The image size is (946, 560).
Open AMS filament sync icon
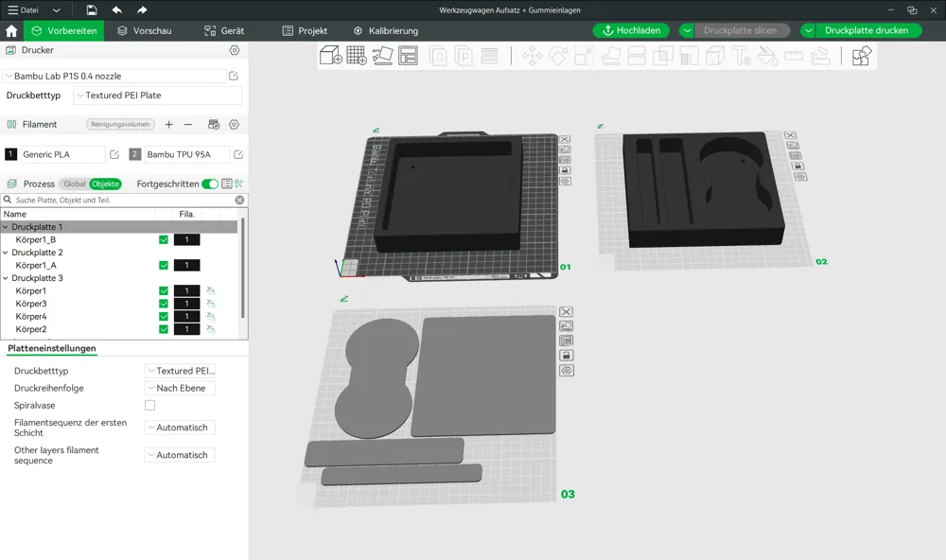tap(214, 124)
